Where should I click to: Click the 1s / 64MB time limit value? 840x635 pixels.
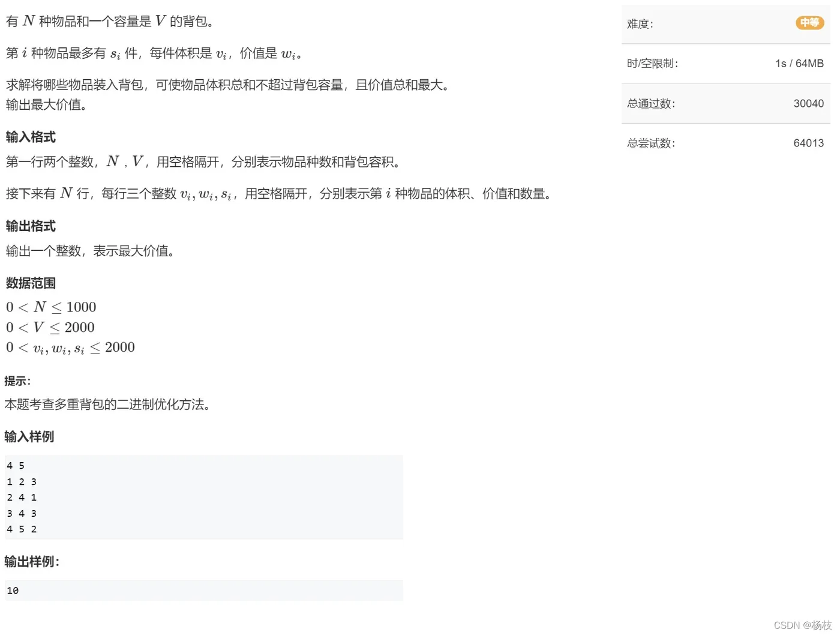[799, 64]
